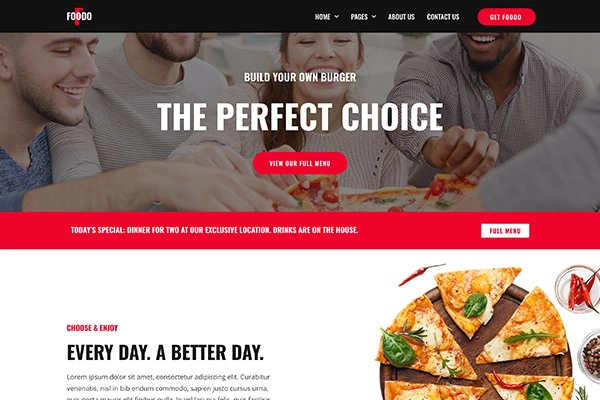This screenshot has width=600, height=400.
Task: Expand the Home dropdown chevron
Action: (336, 17)
